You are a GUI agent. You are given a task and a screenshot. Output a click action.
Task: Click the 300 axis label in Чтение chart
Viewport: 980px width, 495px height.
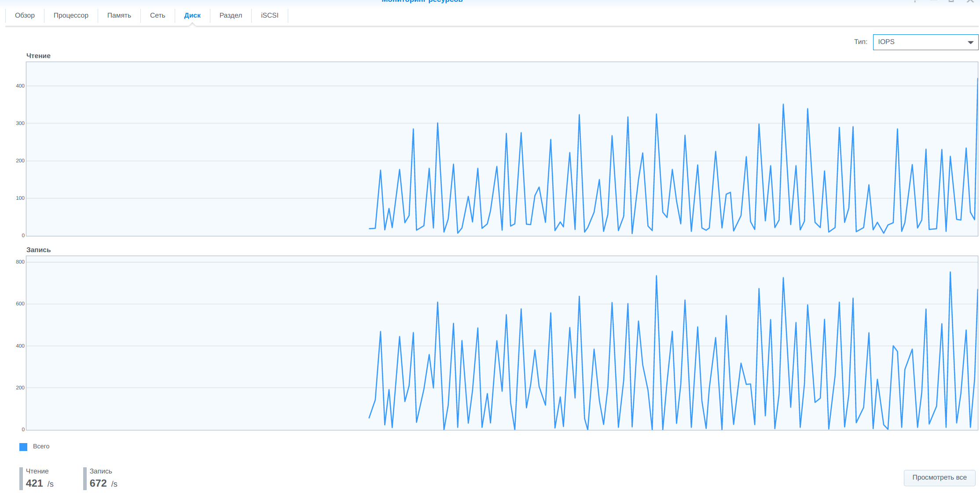tap(20, 123)
